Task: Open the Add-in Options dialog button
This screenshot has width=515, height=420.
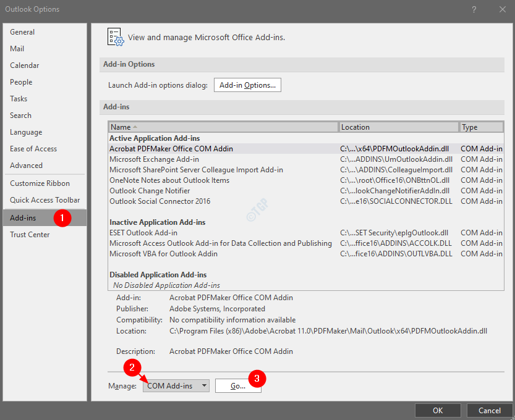Action: coord(247,85)
